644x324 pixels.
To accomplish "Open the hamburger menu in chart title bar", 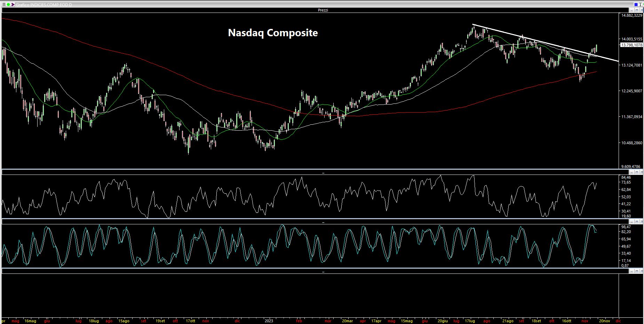I will pos(3,5).
